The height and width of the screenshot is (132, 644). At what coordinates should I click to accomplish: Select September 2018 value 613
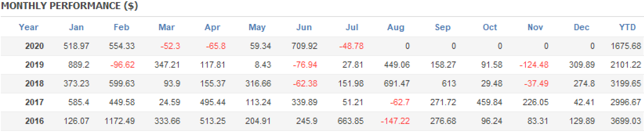point(449,84)
